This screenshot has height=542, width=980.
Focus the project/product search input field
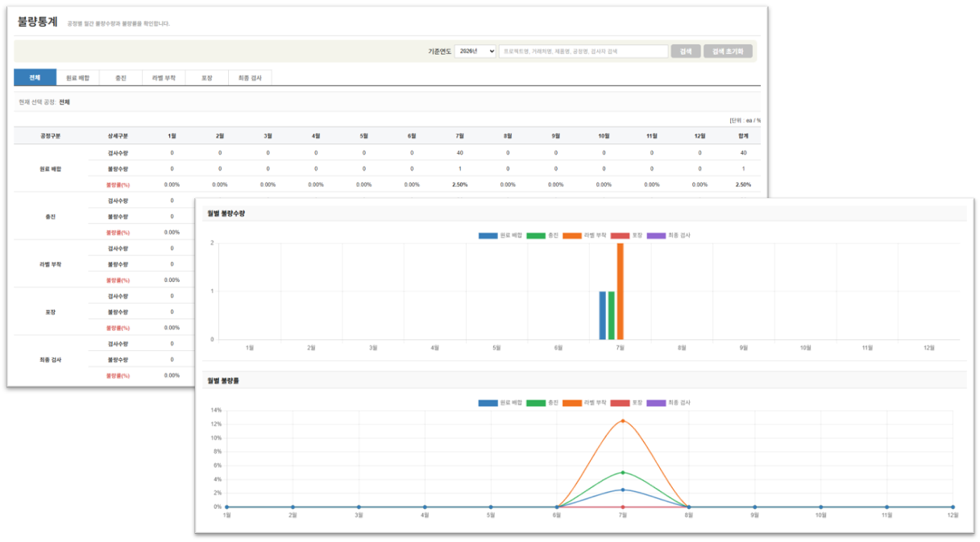[583, 51]
